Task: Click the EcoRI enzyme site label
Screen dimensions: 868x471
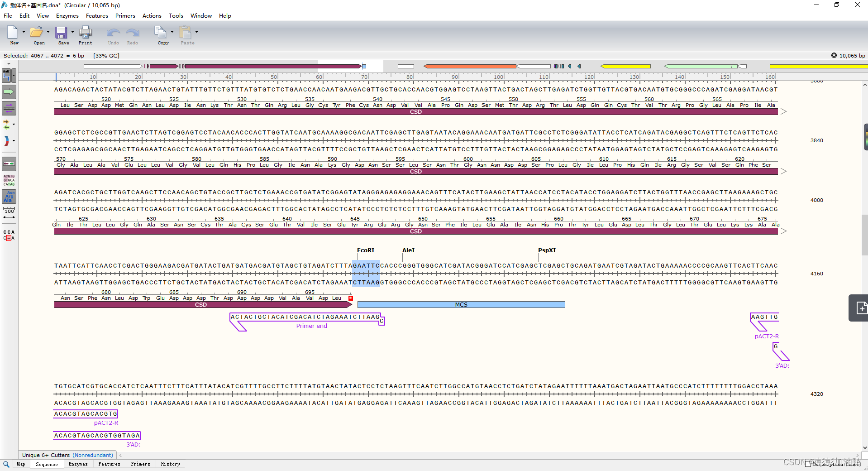Action: (366, 250)
